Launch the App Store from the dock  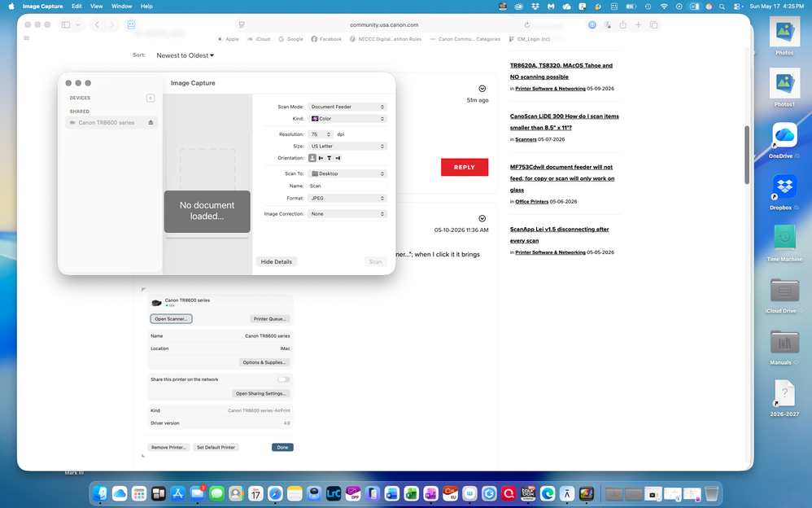click(177, 493)
